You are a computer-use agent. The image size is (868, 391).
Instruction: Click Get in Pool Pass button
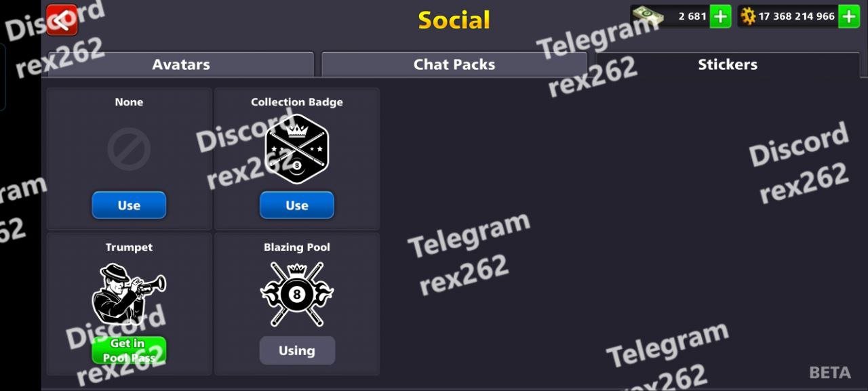point(129,350)
